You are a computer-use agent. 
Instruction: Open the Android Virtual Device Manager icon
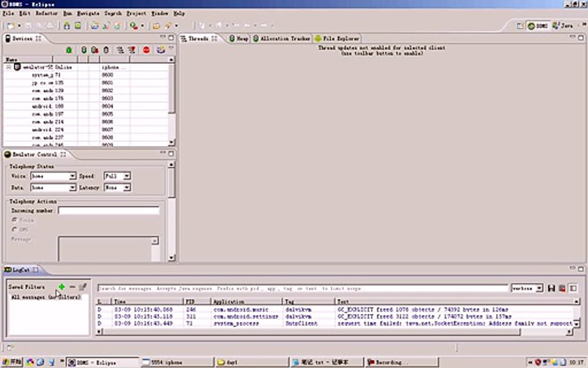coord(78,26)
